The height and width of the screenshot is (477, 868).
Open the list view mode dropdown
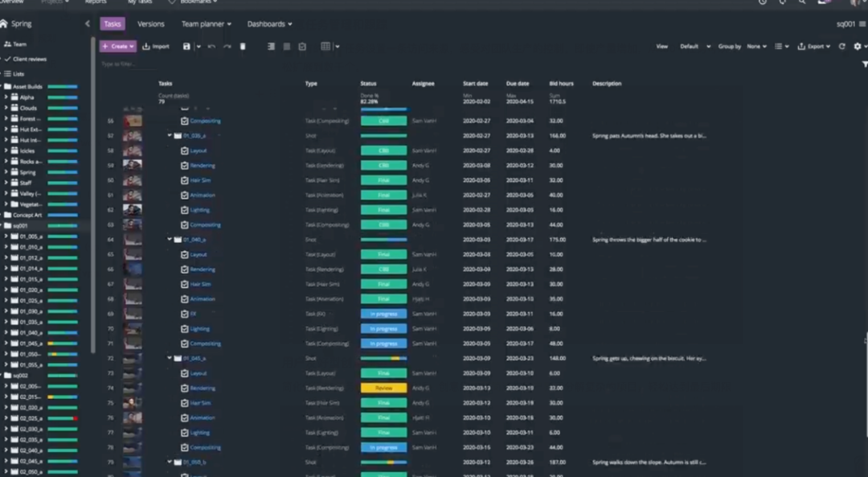click(782, 47)
